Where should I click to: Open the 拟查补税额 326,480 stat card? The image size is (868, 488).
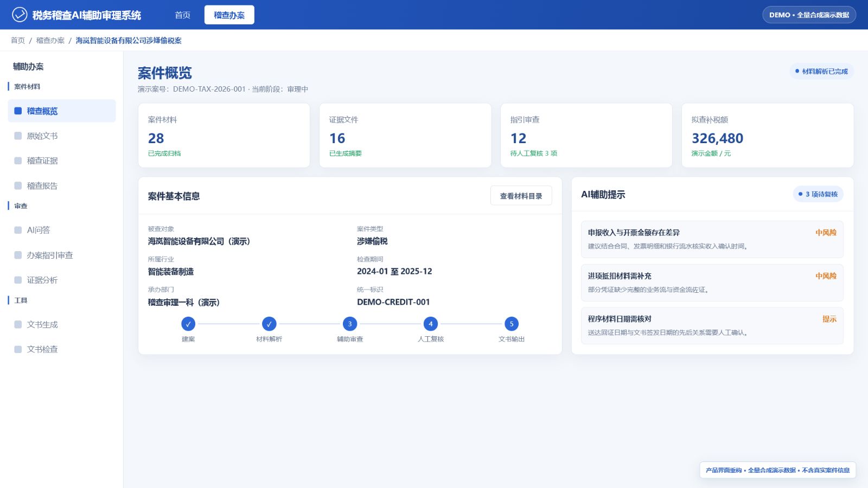768,136
